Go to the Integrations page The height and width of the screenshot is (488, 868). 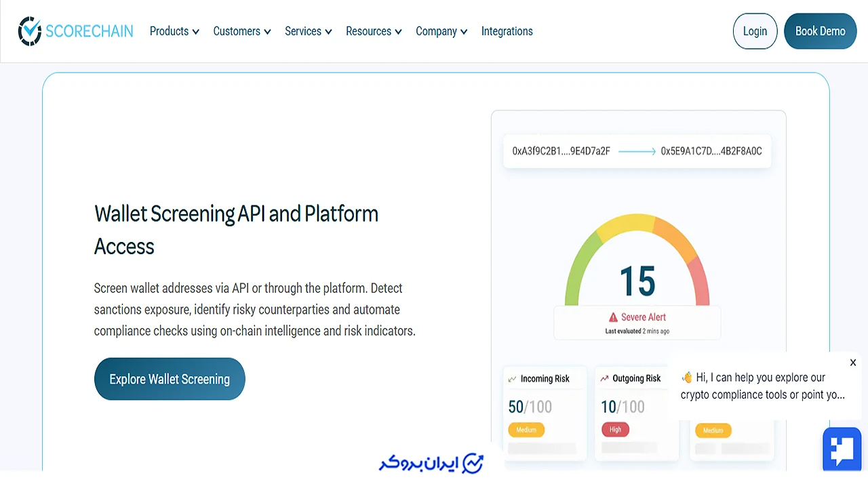tap(507, 31)
